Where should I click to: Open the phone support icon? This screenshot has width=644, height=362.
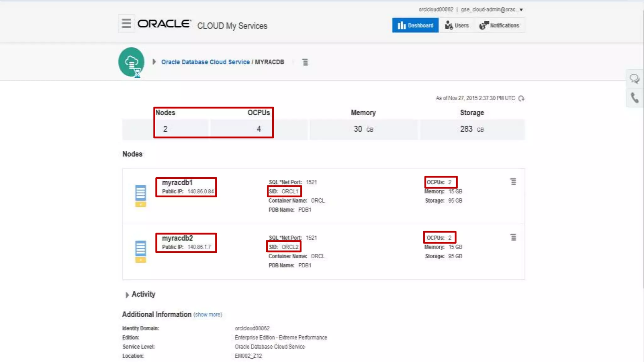click(635, 98)
